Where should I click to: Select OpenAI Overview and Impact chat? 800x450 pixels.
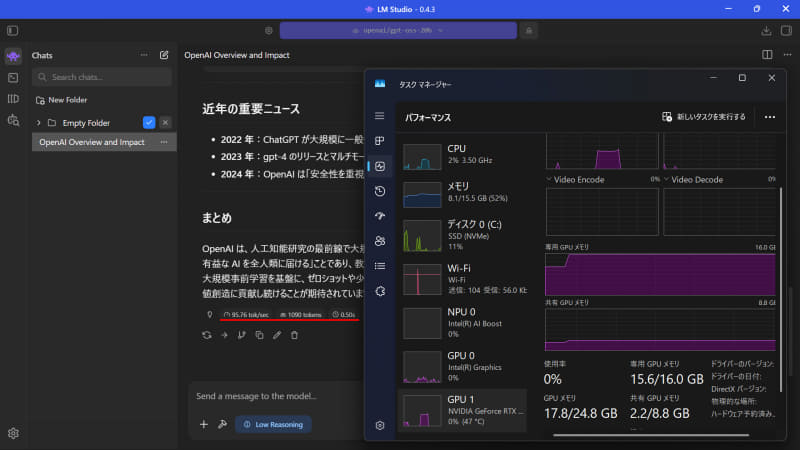pos(104,142)
